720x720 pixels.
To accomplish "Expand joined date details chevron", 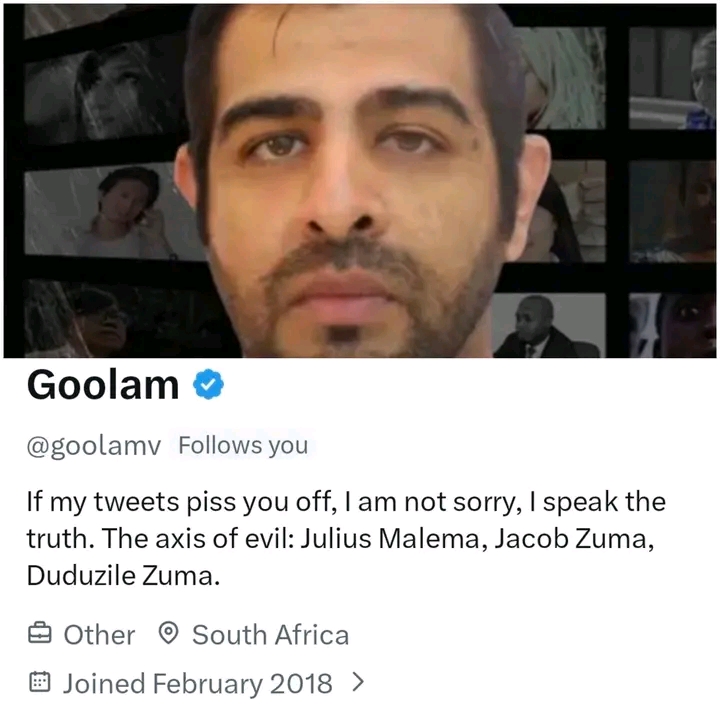I will click(358, 682).
